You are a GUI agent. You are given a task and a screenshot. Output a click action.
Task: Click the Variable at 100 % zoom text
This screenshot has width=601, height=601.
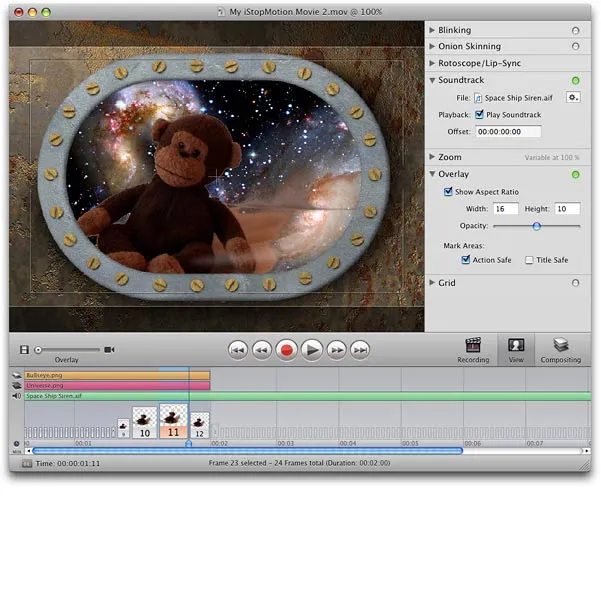(552, 158)
